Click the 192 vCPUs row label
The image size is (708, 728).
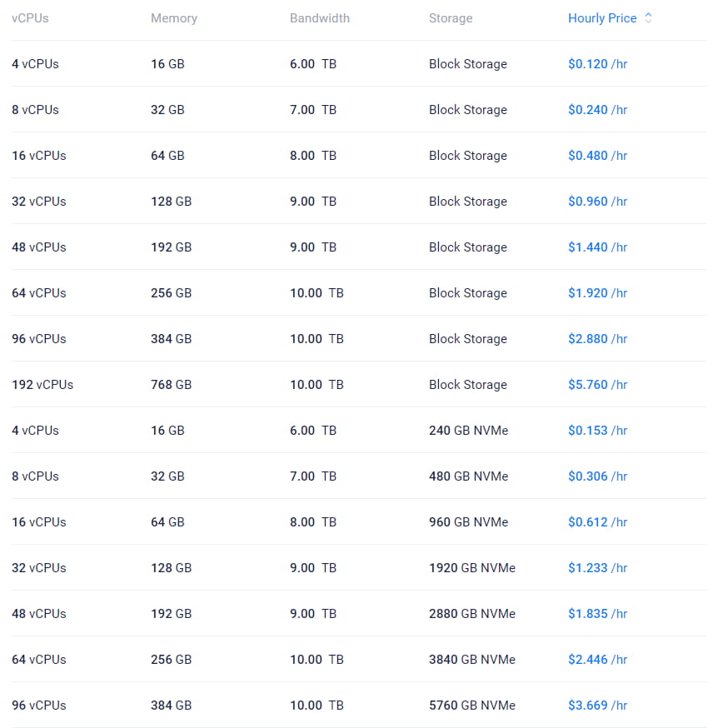[x=42, y=384]
